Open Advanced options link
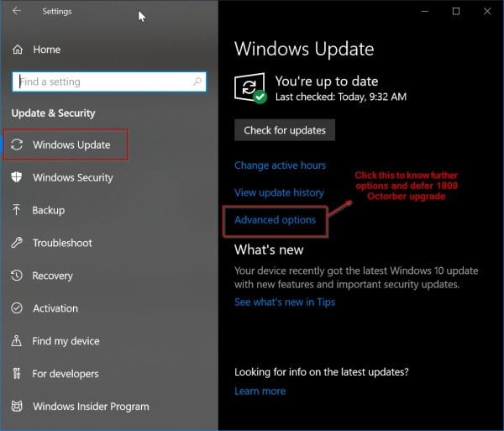 pyautogui.click(x=275, y=220)
